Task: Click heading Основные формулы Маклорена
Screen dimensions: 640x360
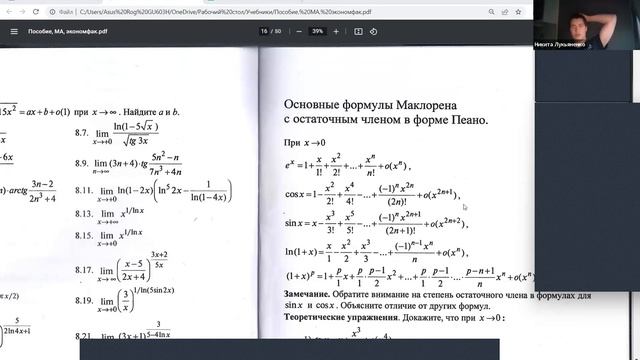Action: (x=370, y=105)
